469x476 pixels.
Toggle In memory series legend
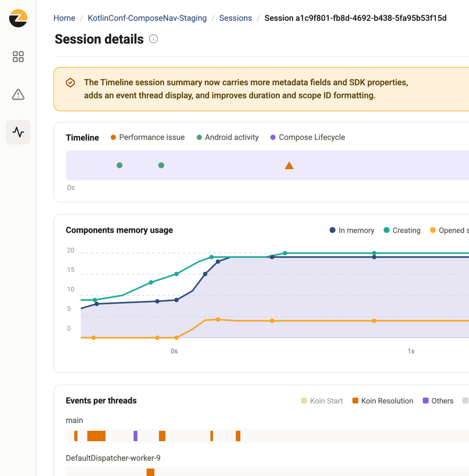[352, 230]
